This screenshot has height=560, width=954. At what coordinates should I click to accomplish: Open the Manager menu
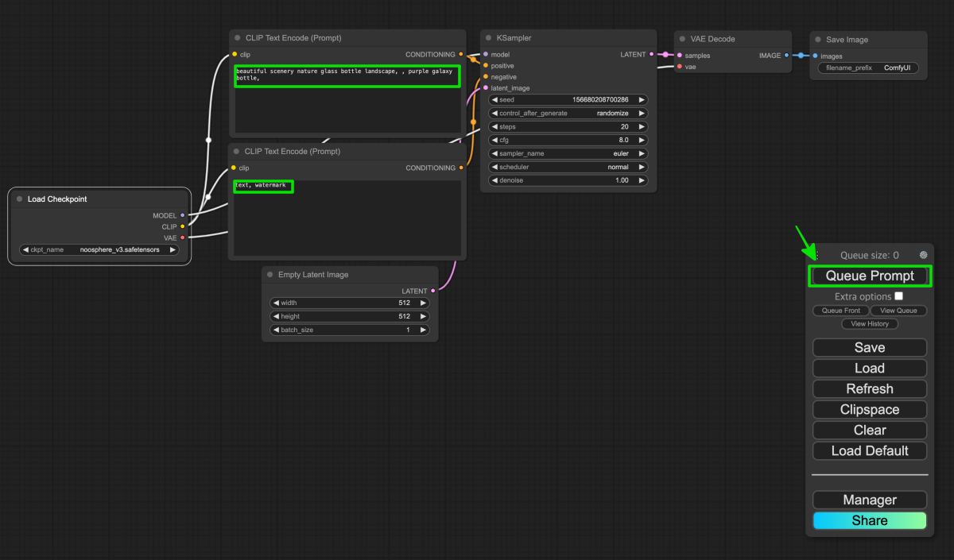[870, 500]
